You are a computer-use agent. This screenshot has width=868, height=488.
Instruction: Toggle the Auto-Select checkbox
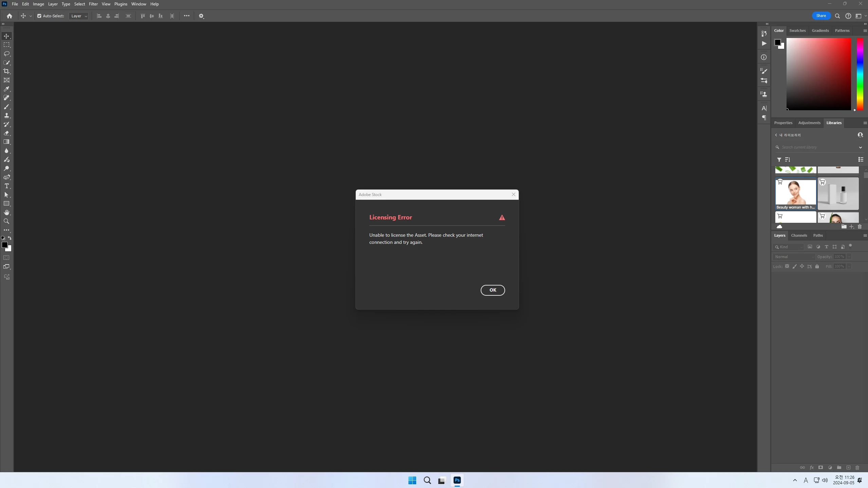click(x=39, y=16)
